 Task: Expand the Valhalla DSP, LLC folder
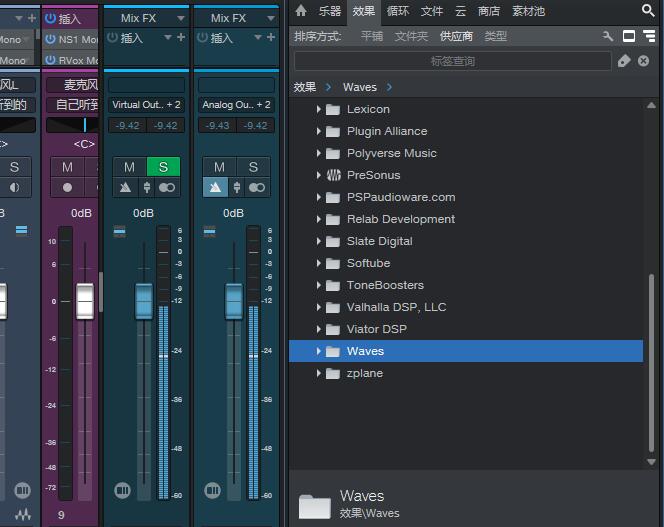click(x=318, y=307)
